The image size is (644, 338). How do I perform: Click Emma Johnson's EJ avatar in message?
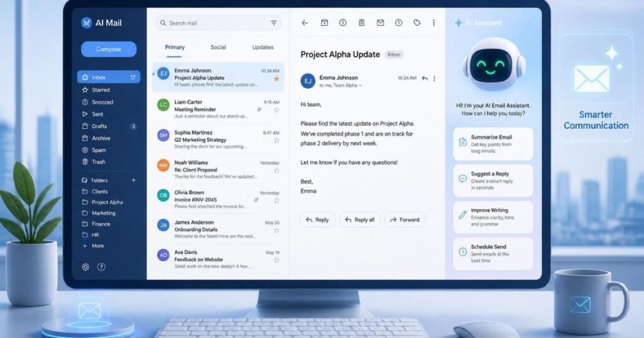[x=308, y=81]
